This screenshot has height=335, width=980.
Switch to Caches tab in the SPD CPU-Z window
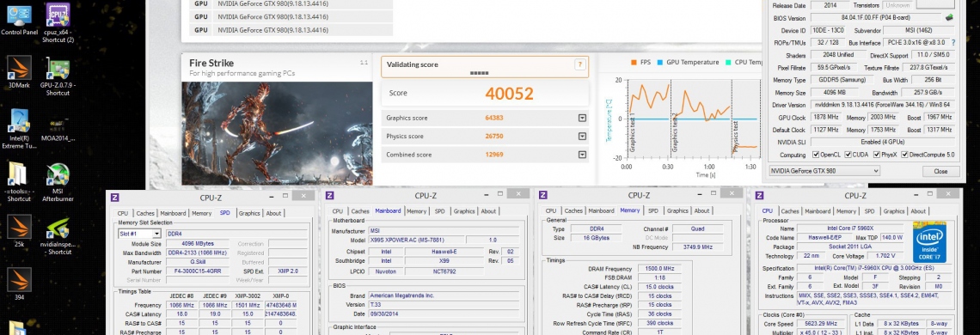pyautogui.click(x=144, y=213)
